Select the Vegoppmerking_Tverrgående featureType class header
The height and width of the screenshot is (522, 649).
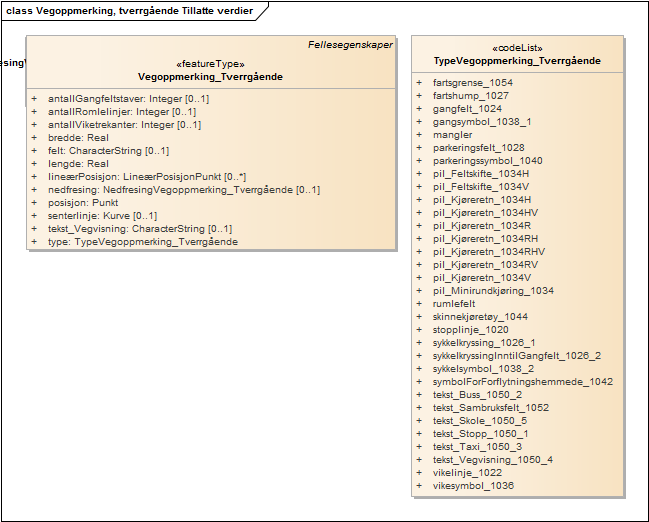pos(210,76)
